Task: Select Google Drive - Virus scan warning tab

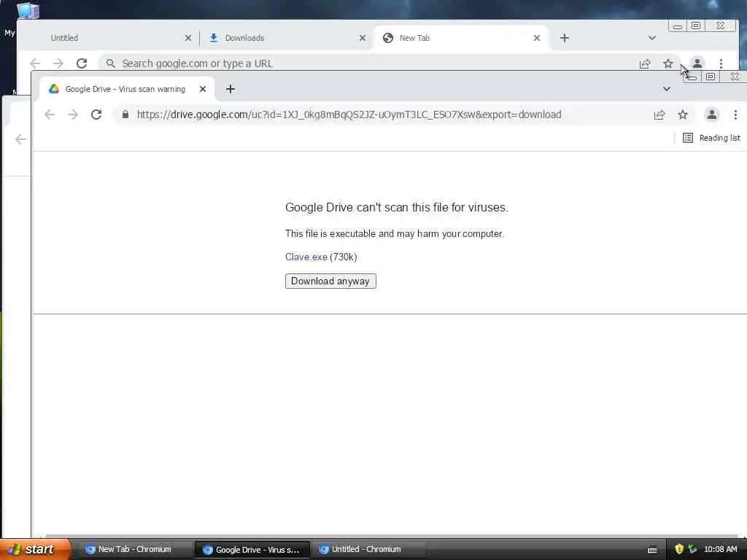Action: pyautogui.click(x=125, y=89)
